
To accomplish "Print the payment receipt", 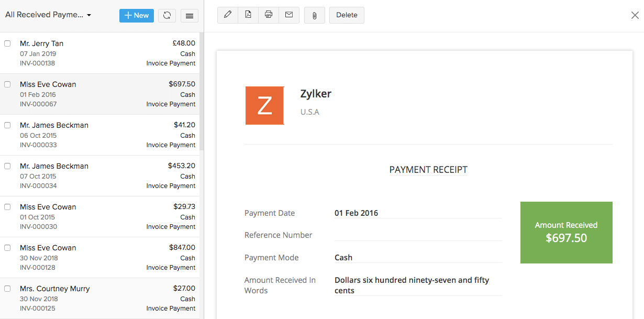I will coord(268,15).
